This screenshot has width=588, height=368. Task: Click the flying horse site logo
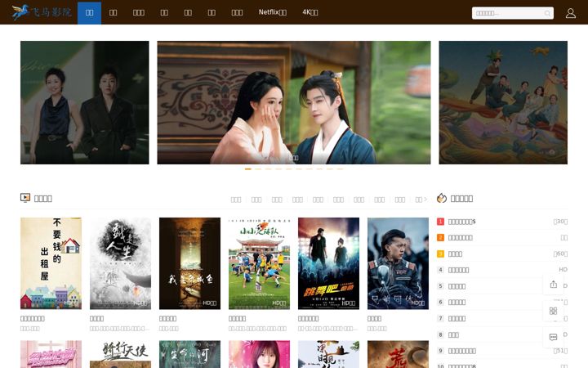coord(41,12)
